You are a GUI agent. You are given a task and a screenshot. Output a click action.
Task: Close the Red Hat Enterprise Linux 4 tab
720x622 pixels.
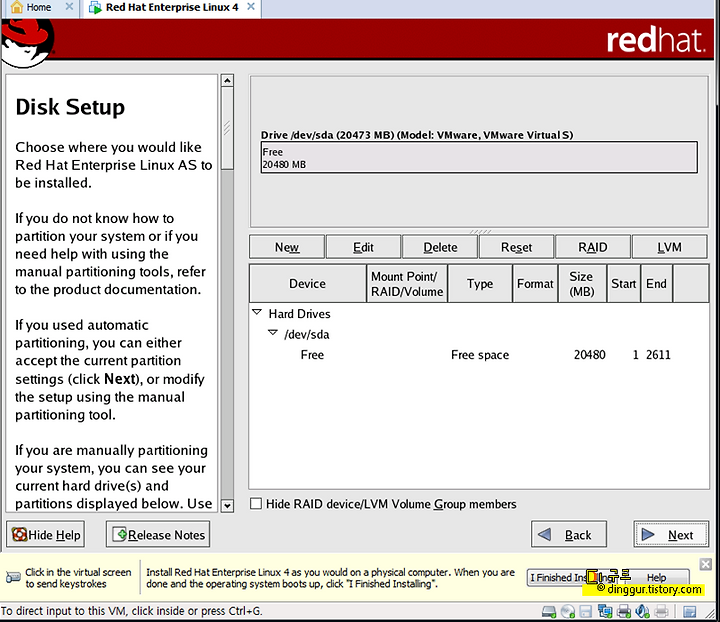tap(251, 7)
